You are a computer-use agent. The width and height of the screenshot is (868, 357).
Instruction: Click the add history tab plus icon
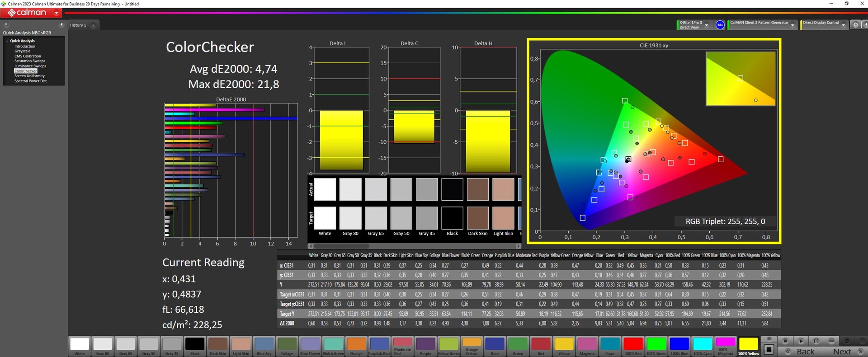(94, 25)
